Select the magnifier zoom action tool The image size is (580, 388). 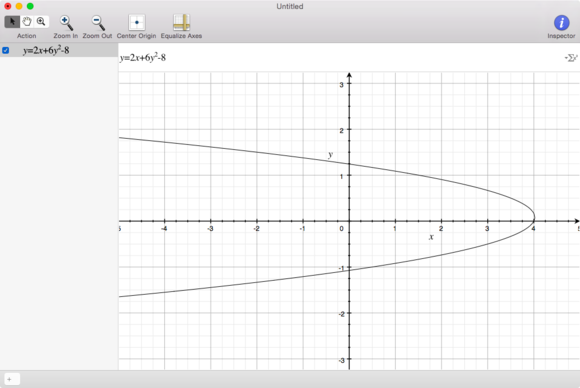pyautogui.click(x=41, y=21)
